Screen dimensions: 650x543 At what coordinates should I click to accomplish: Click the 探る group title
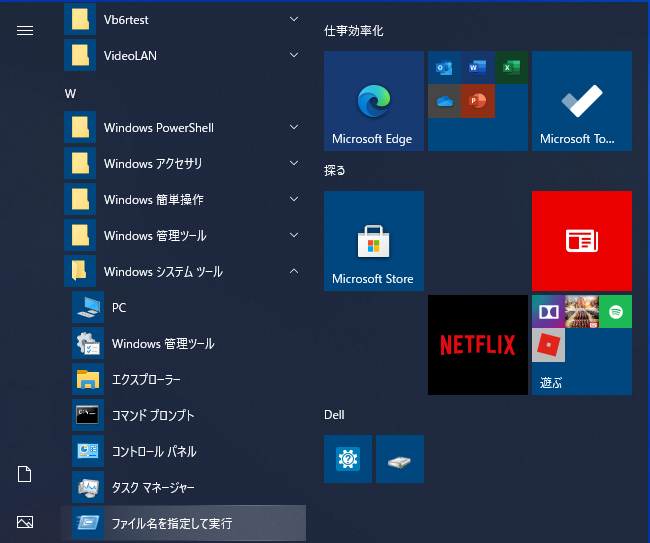pos(335,170)
